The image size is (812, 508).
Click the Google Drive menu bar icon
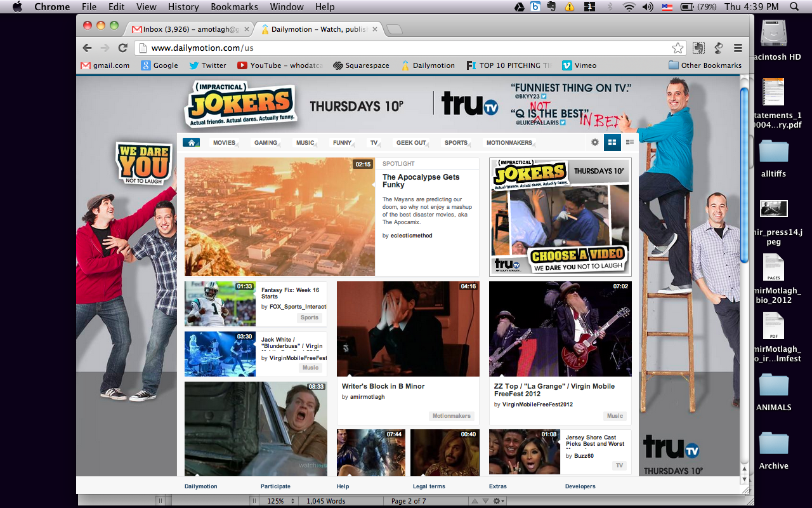519,7
